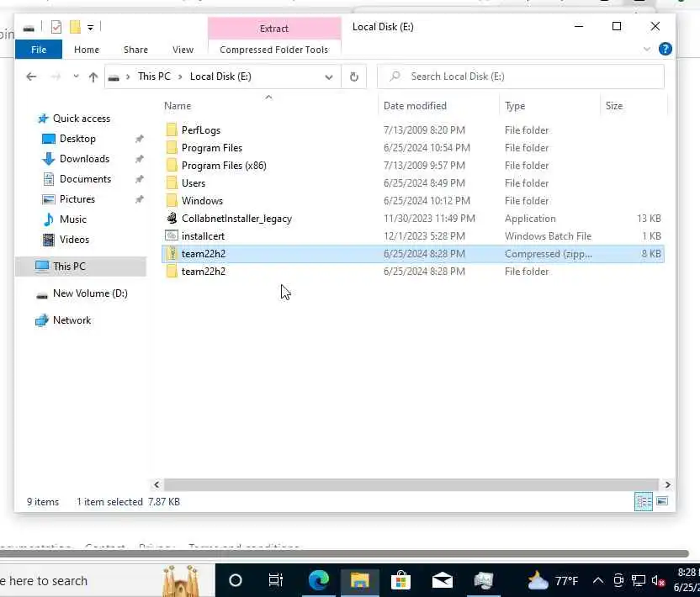Click the Cortana circle taskbar icon
The width and height of the screenshot is (700, 597).
tap(236, 580)
